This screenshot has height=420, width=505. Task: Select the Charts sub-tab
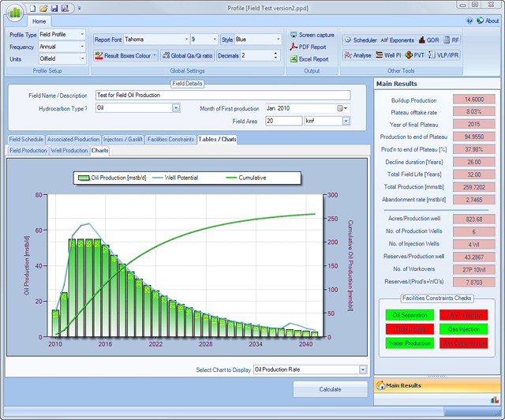pos(99,151)
